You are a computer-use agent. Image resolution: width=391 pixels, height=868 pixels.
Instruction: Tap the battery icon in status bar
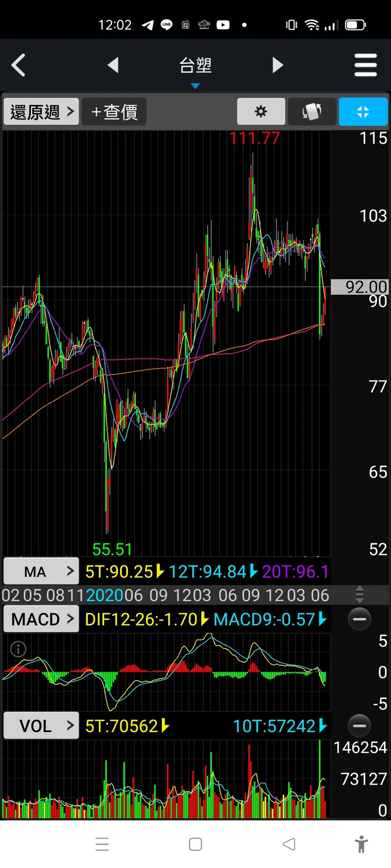tap(355, 25)
